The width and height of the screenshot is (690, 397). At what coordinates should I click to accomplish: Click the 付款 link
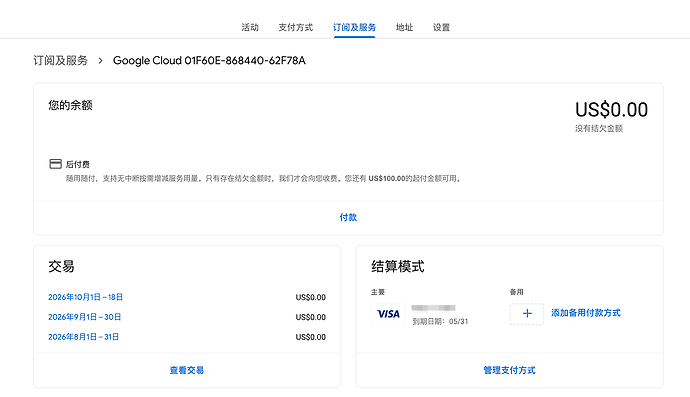tap(348, 217)
